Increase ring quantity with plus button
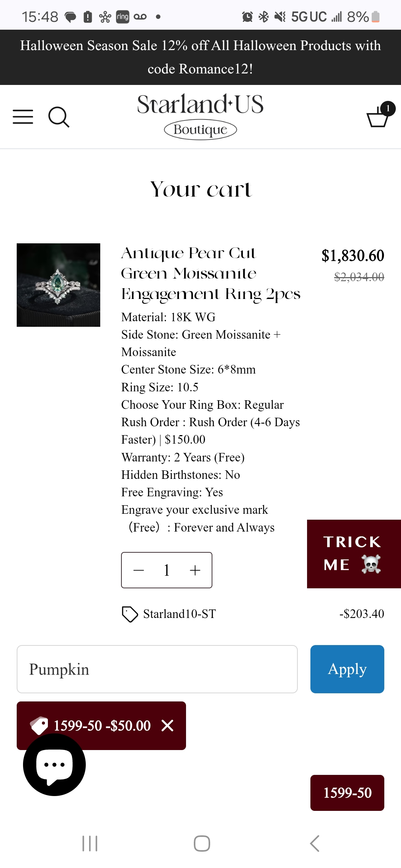Viewport: 401px width, 868px height. tap(195, 570)
